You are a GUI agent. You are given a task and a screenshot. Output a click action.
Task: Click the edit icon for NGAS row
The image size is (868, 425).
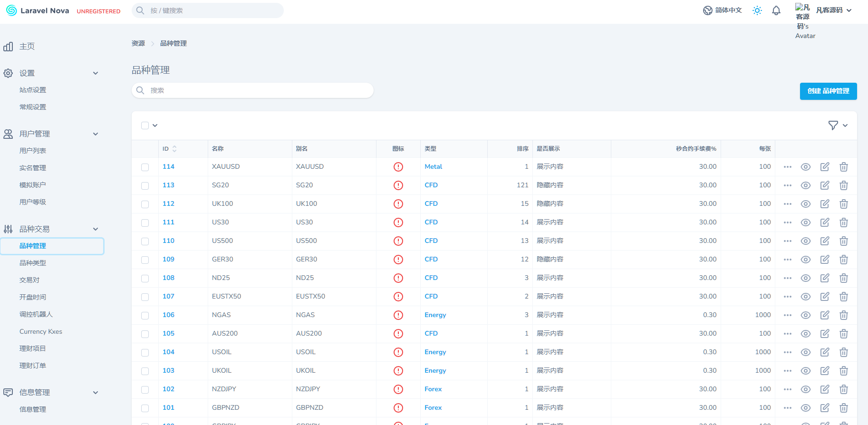coord(824,315)
